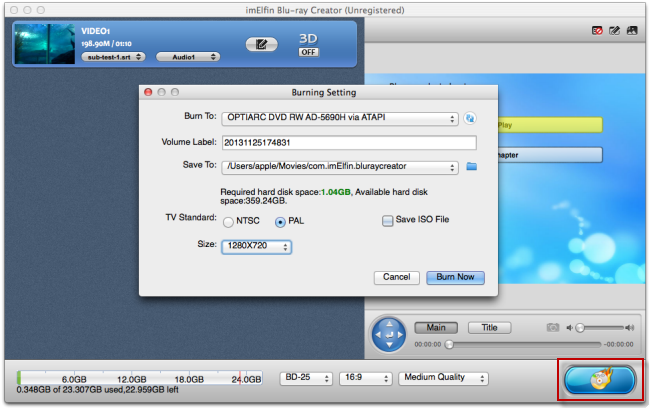Click the edit menu pencil icon at top right

(614, 30)
